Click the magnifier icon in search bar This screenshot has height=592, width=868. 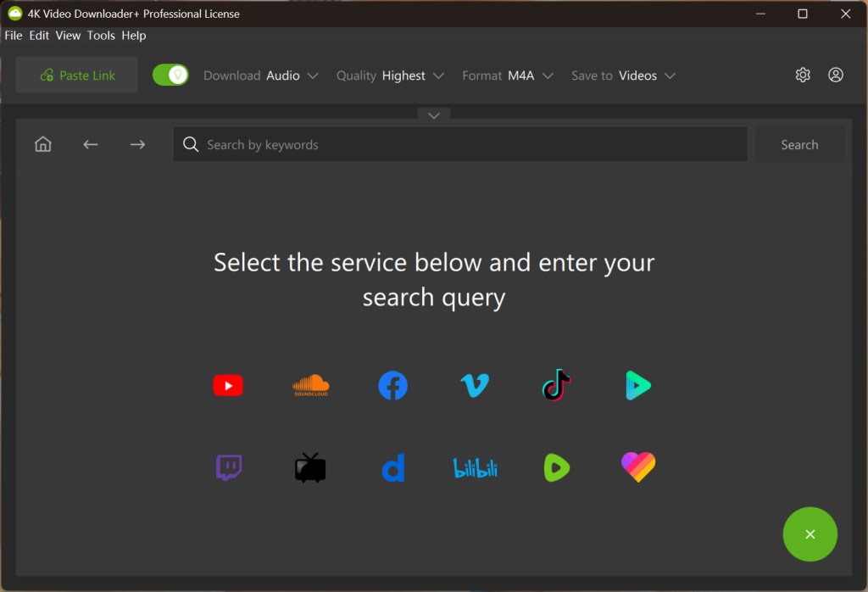pos(191,144)
